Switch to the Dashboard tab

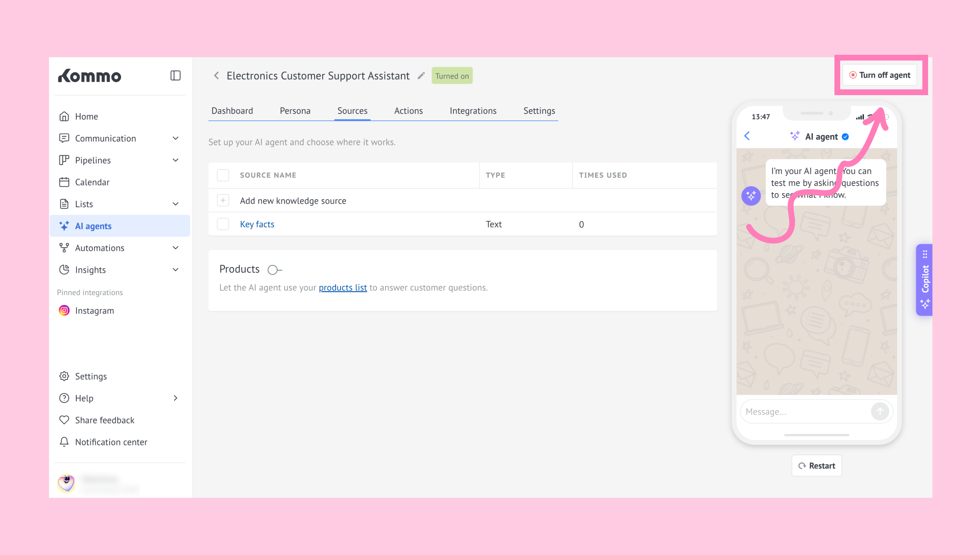point(232,111)
